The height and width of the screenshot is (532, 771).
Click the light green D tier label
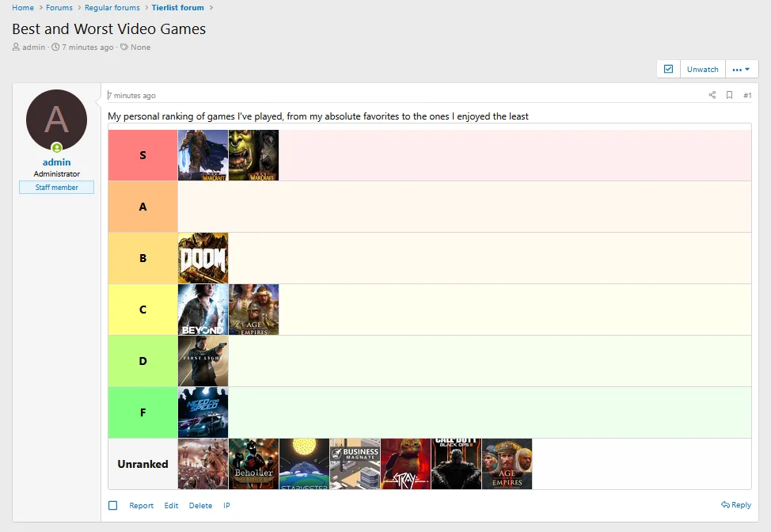(142, 361)
